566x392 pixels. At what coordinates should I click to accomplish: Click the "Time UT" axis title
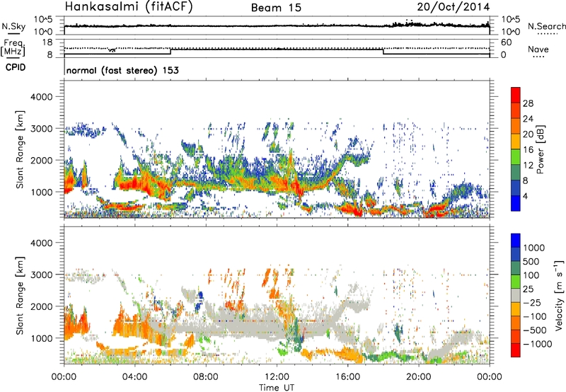tap(277, 388)
